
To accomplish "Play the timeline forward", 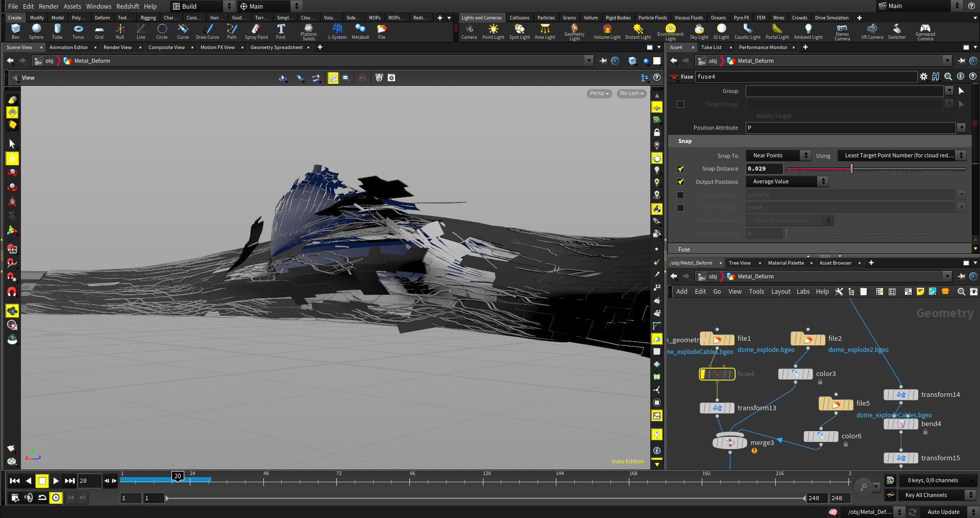I will coord(56,481).
